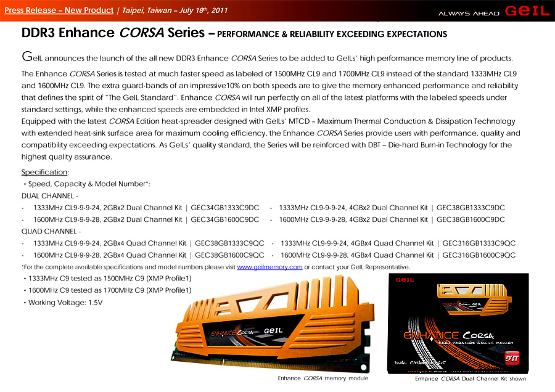Click the Enhance Corsa title on the kit box
Image resolution: width=555 pixels, height=392 pixels.
[448, 335]
